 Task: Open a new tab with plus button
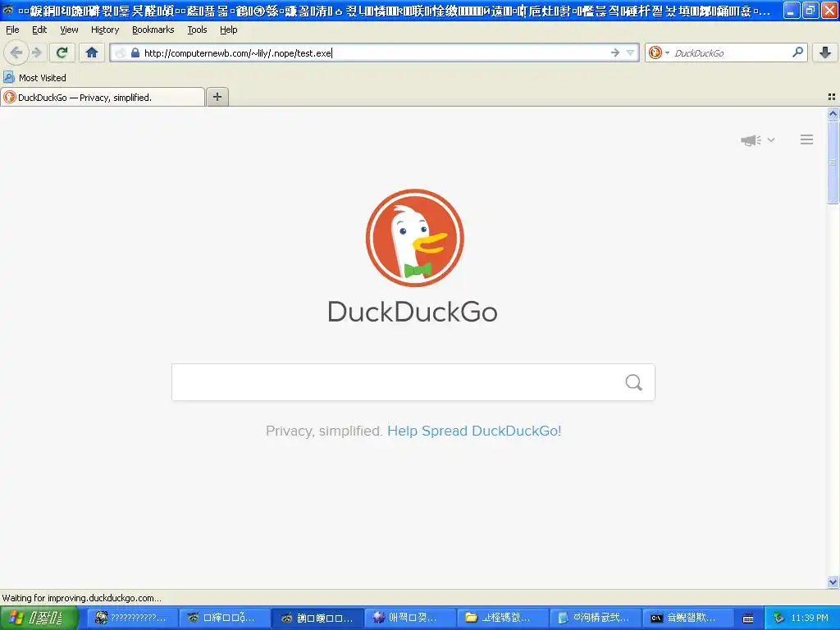[x=217, y=97]
